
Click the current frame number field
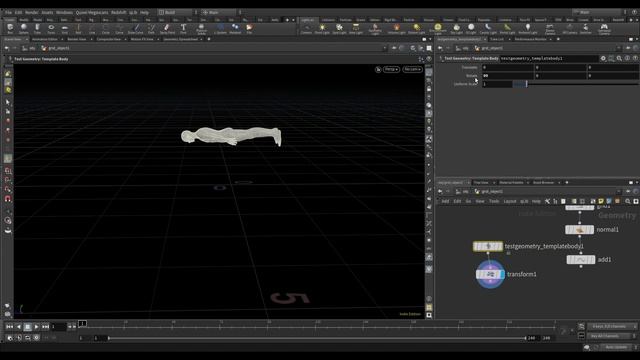coord(58,327)
